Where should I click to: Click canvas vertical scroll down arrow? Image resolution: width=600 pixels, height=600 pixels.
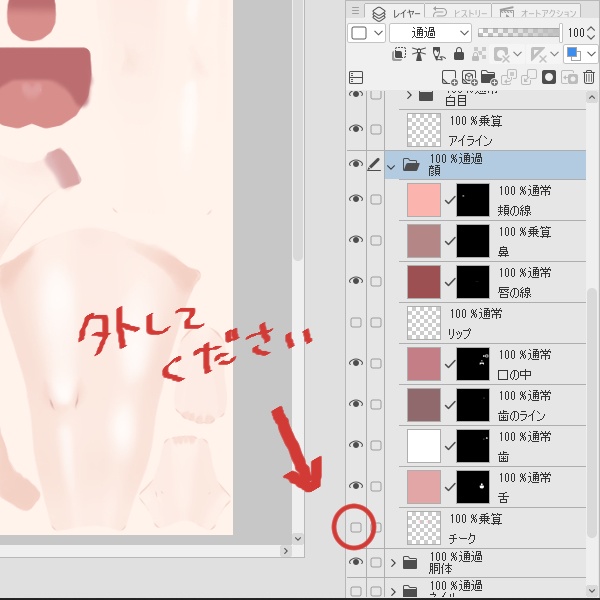[298, 539]
